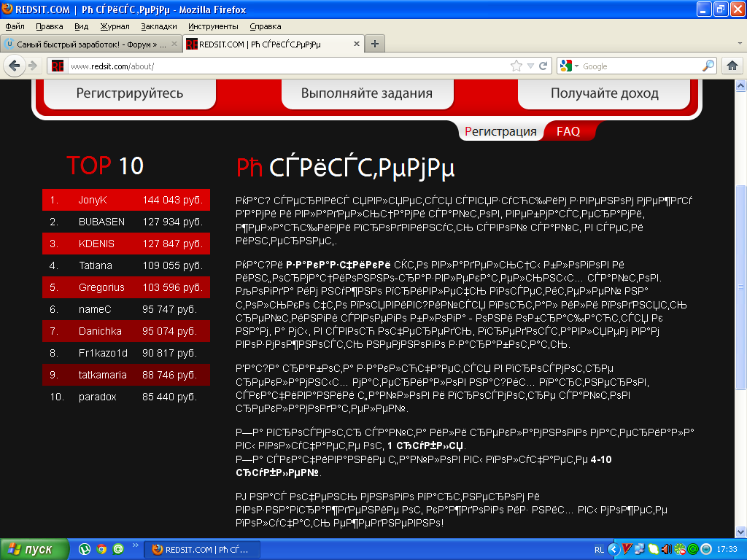This screenshot has width=747, height=560.
Task: Expand hidden quick launch items chevron
Action: [135, 545]
